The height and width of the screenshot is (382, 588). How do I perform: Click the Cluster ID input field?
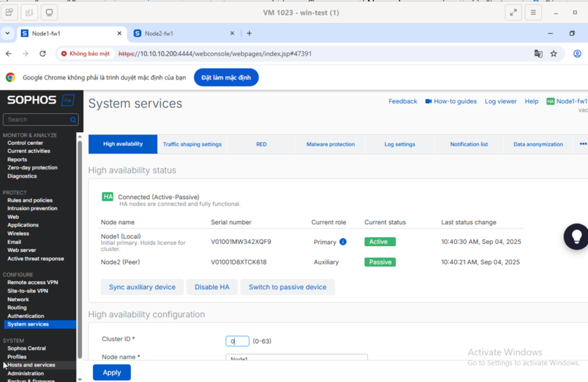click(237, 341)
